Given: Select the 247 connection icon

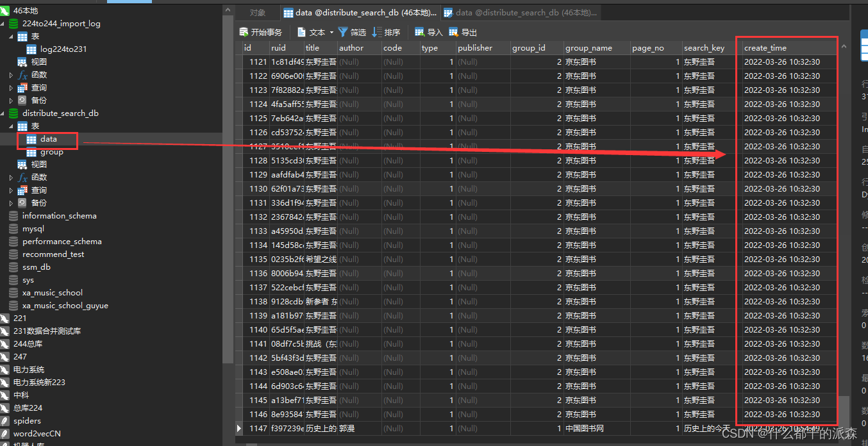Looking at the screenshot, I should [x=5, y=356].
